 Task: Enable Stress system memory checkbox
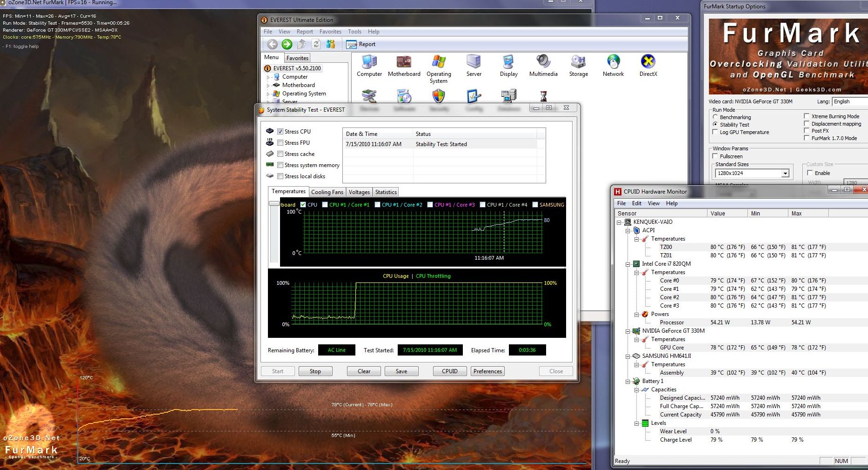(280, 165)
